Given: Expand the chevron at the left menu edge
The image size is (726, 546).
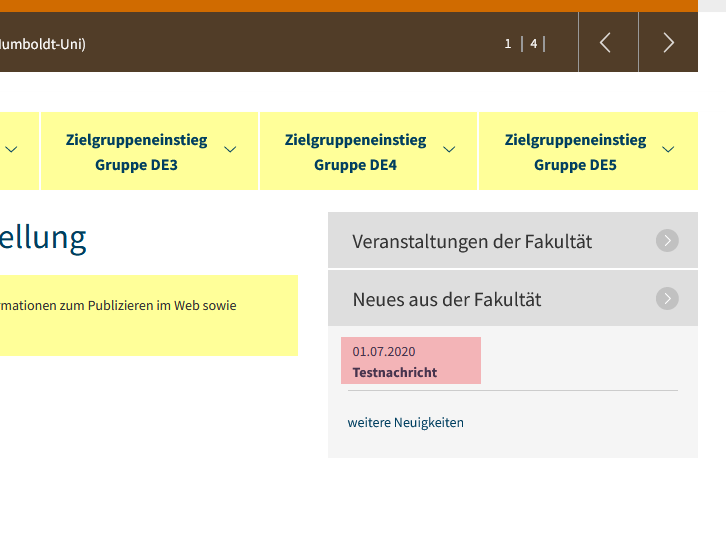Looking at the screenshot, I should [x=11, y=150].
